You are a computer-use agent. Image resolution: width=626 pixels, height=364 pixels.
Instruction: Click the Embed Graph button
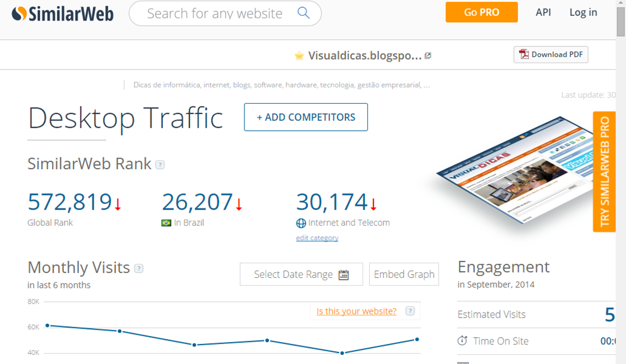tap(404, 274)
